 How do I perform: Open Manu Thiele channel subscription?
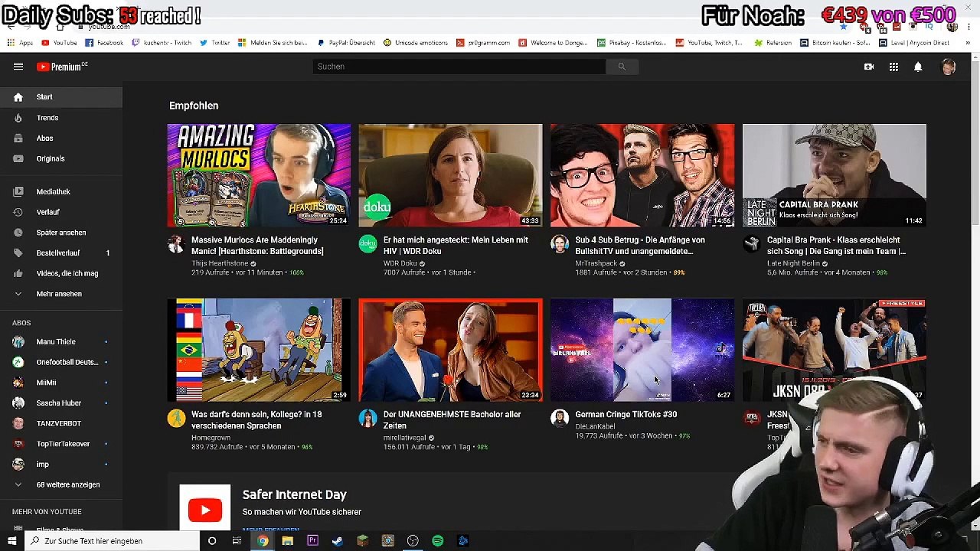61,342
